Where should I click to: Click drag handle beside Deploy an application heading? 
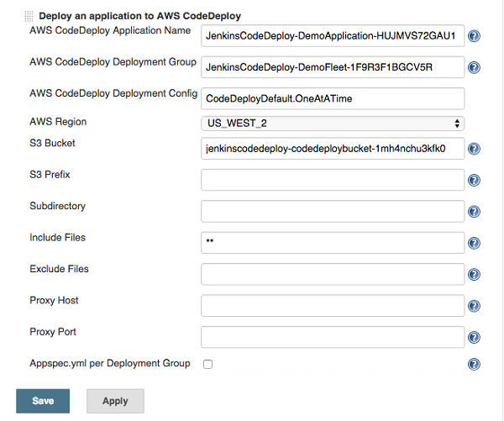coord(29,15)
